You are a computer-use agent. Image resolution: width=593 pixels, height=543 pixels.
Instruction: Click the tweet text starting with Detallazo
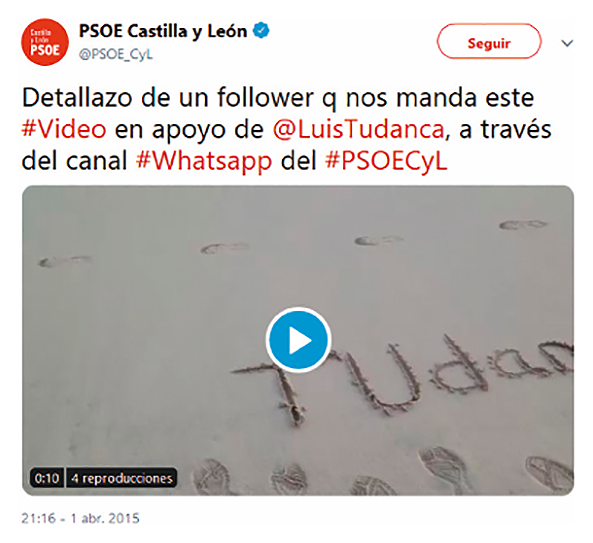[x=286, y=129]
